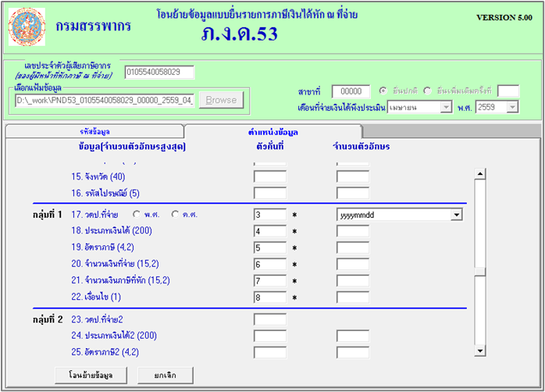Click the scrollbar down arrow
This screenshot has height=392, width=545.
pos(480,351)
